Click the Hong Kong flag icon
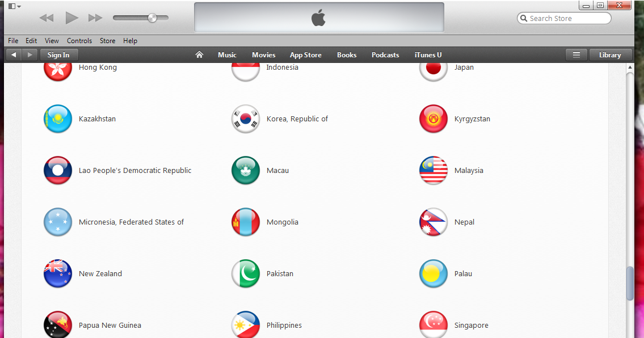 58,72
